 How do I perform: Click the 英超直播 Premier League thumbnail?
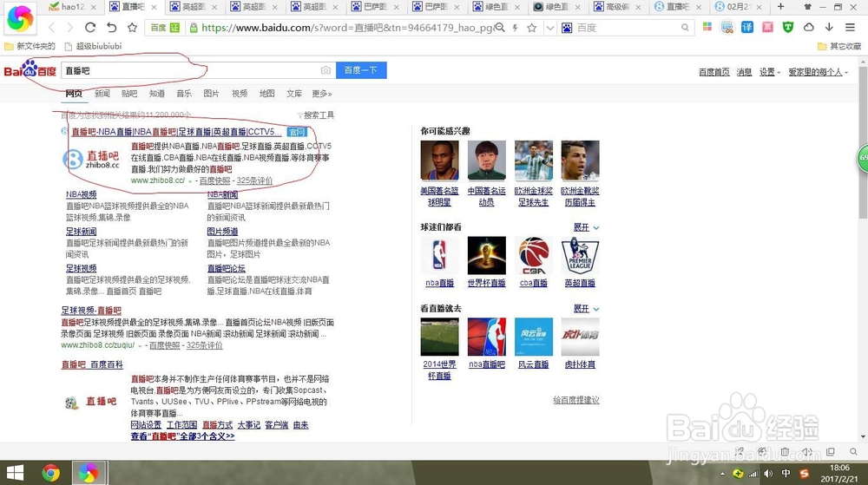point(580,255)
